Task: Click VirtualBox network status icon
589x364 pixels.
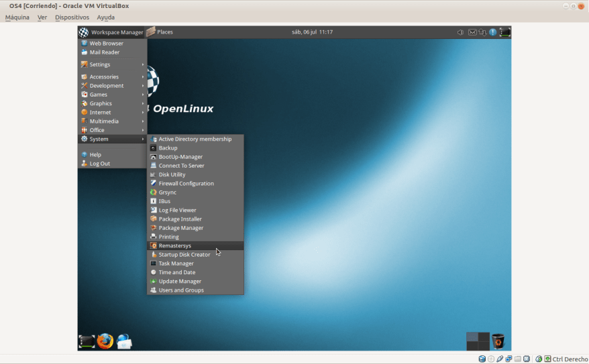Action: 508,359
